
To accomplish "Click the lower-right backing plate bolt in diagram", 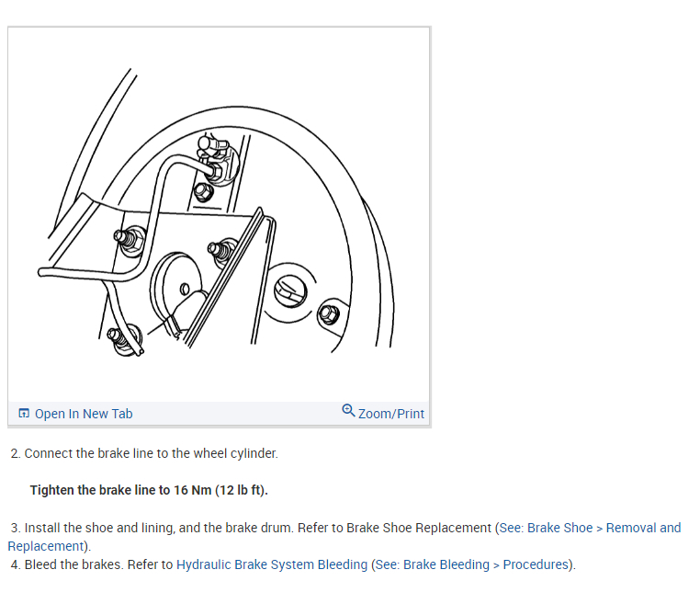I will coord(329,313).
